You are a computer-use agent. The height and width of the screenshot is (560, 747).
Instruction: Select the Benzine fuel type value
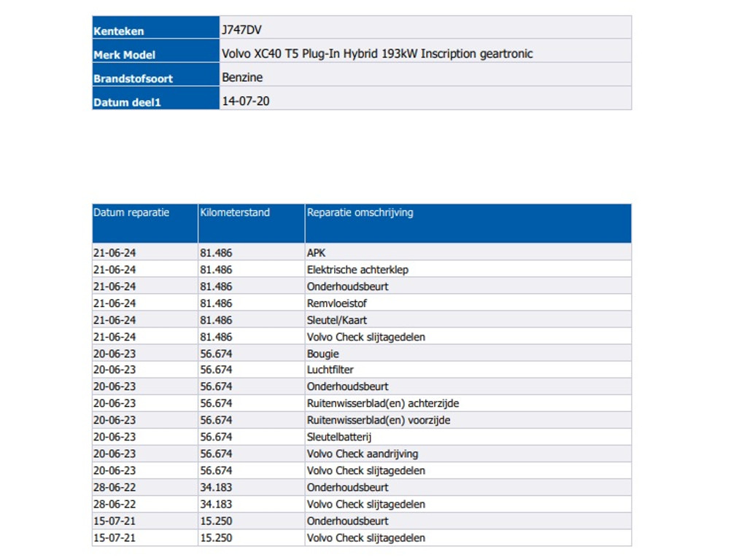coord(242,77)
